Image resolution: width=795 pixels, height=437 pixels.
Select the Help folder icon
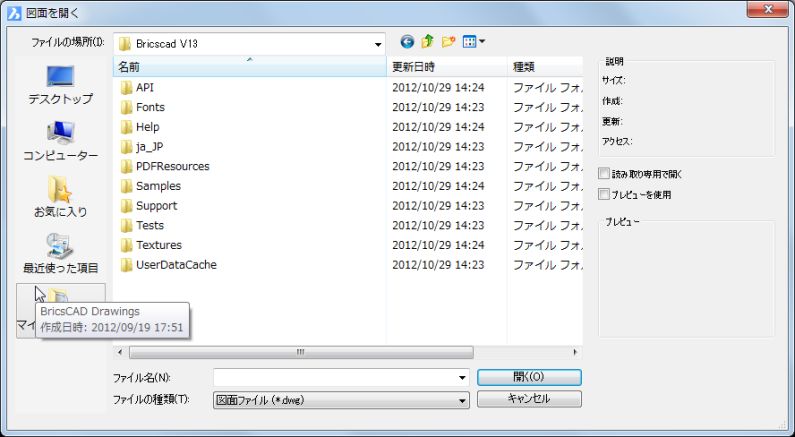(126, 127)
